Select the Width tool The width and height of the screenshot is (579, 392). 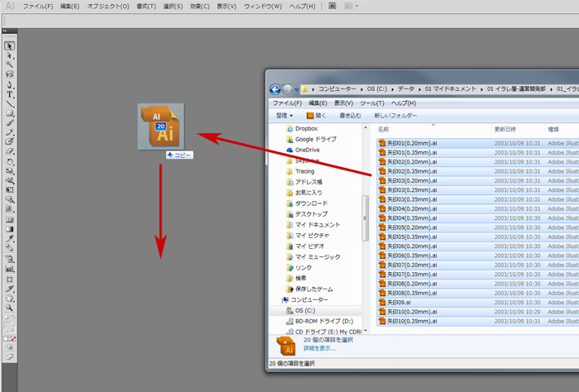click(10, 180)
